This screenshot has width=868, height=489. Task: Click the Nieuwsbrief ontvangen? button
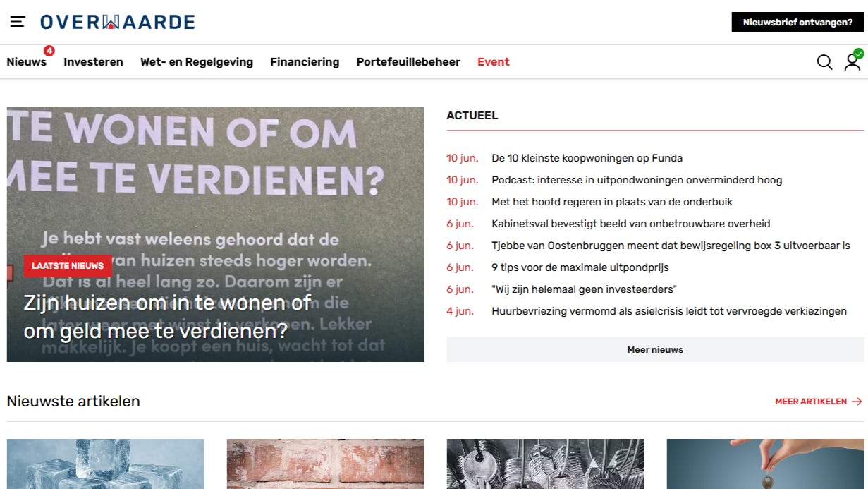pos(796,22)
